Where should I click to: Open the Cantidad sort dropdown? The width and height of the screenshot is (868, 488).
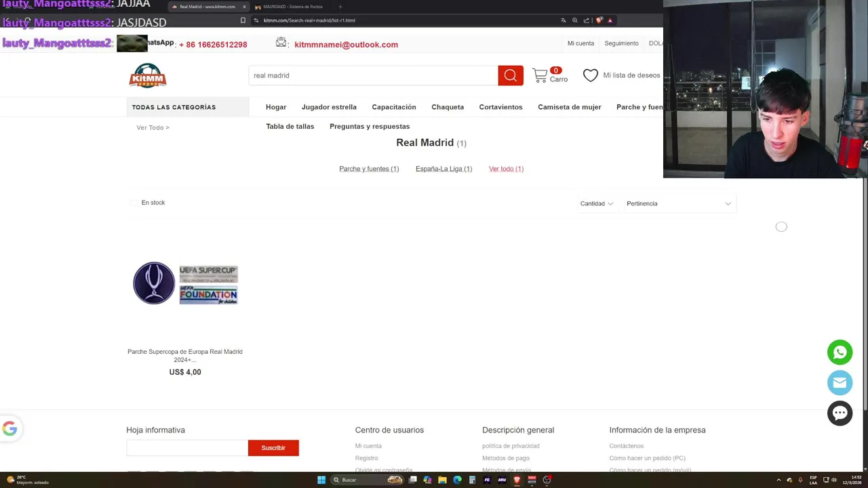coord(597,203)
